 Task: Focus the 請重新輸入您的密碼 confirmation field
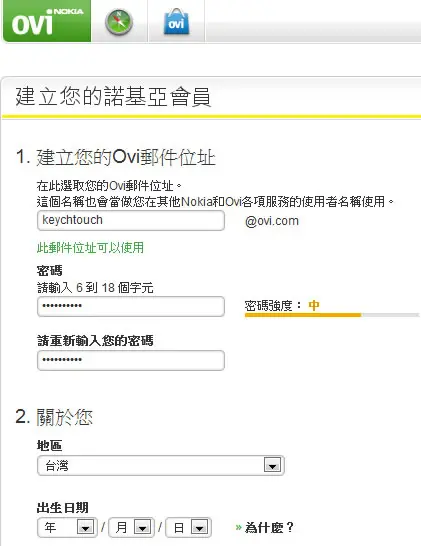click(131, 360)
